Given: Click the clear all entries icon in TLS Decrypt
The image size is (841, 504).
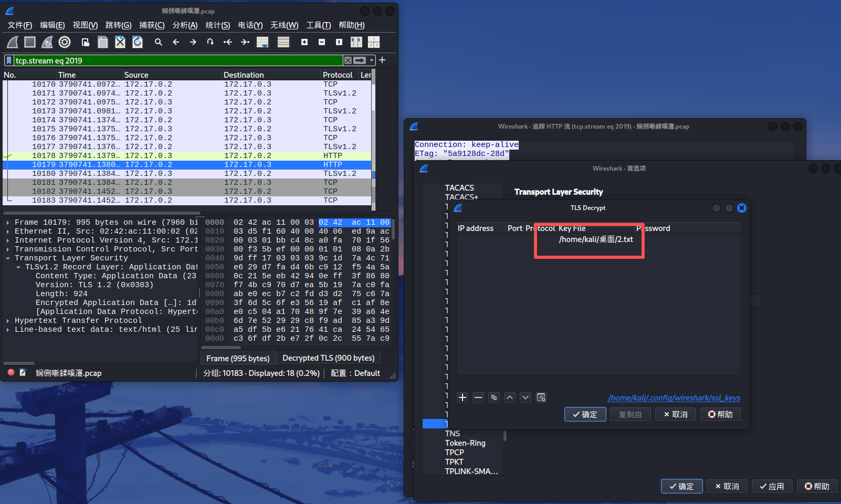Looking at the screenshot, I should [x=541, y=397].
